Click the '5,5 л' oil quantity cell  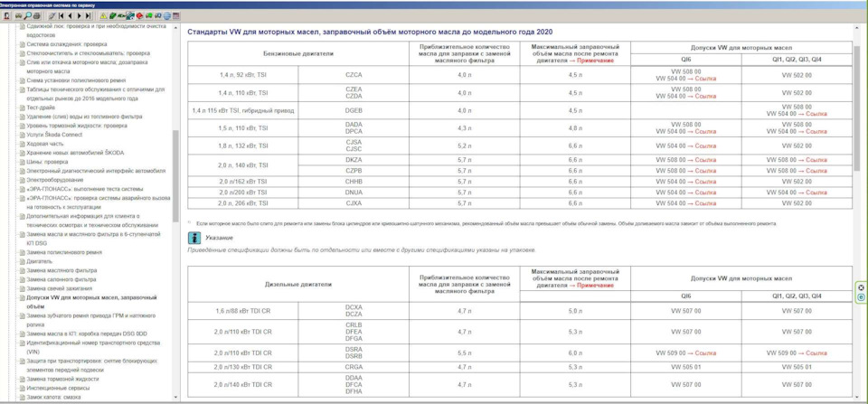tap(465, 352)
